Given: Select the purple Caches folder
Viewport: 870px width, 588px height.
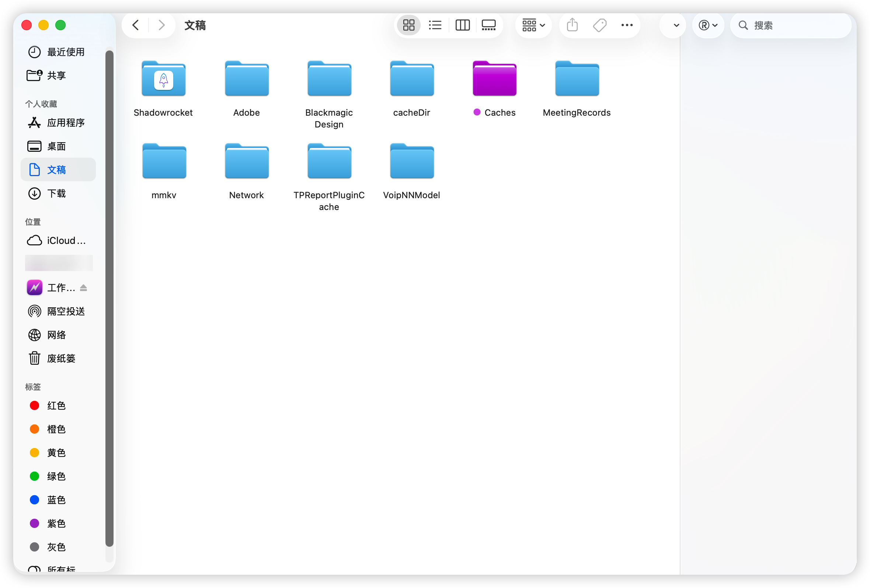Looking at the screenshot, I should [x=494, y=79].
